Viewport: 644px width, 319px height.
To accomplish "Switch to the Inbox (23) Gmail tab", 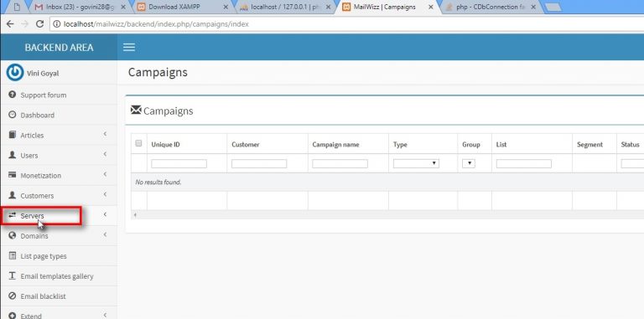I will [80, 7].
